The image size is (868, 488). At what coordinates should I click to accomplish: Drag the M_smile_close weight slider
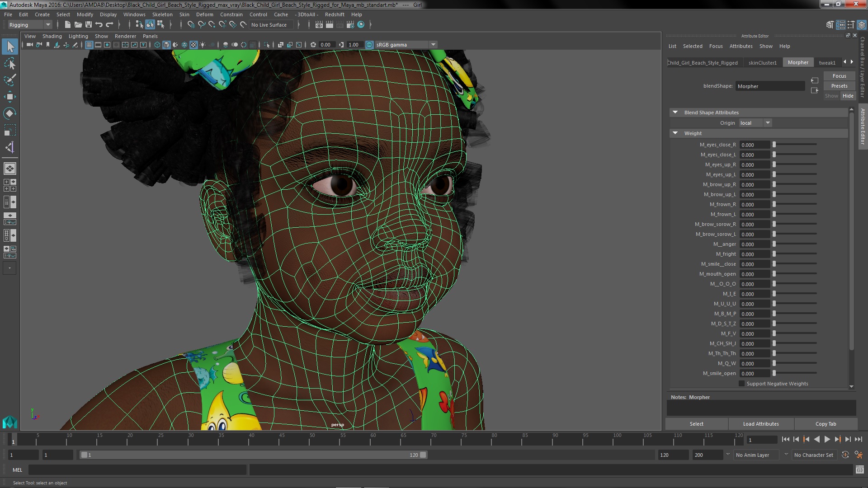773,264
